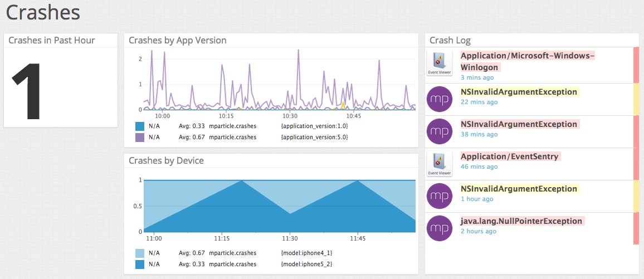Click the dark blue swatch for model:iphone5_2
The height and width of the screenshot is (279, 644).
[140, 264]
